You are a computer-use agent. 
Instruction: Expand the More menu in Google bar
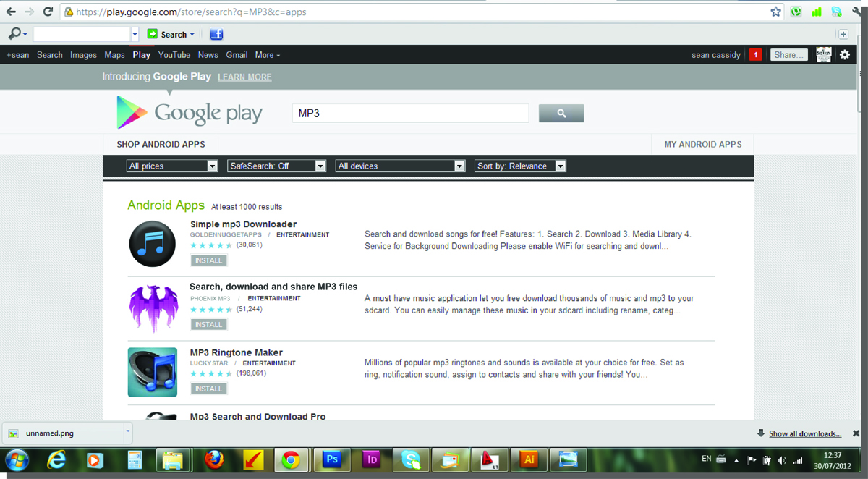(267, 55)
